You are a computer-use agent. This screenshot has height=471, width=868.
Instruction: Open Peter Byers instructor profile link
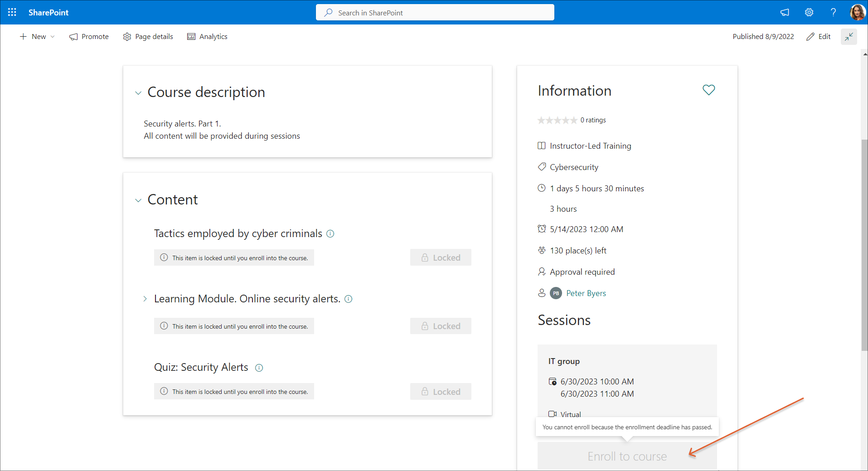586,293
